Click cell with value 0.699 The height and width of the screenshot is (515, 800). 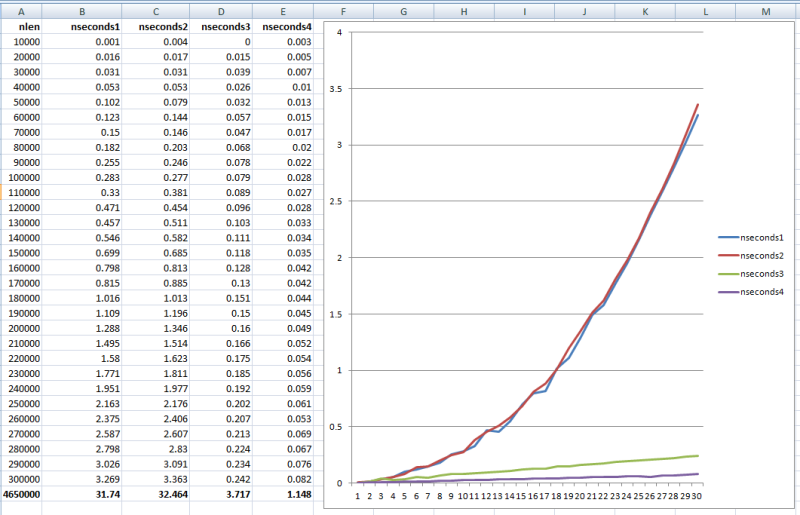82,253
